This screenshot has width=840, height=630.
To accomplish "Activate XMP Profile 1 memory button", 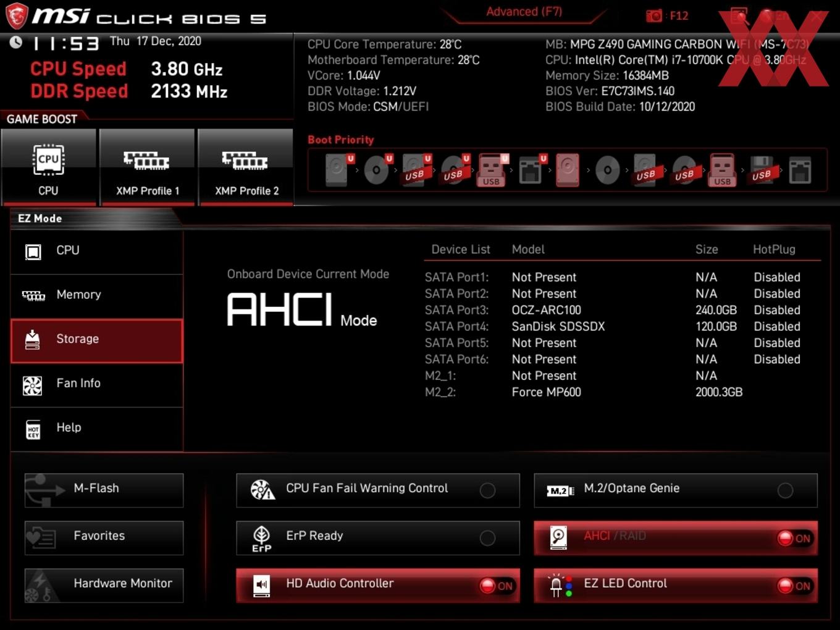I will [147, 167].
